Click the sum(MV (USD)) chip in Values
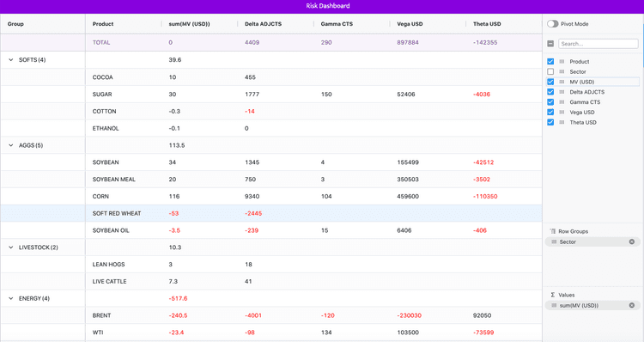Viewport: 644px width, 342px height. [x=592, y=305]
